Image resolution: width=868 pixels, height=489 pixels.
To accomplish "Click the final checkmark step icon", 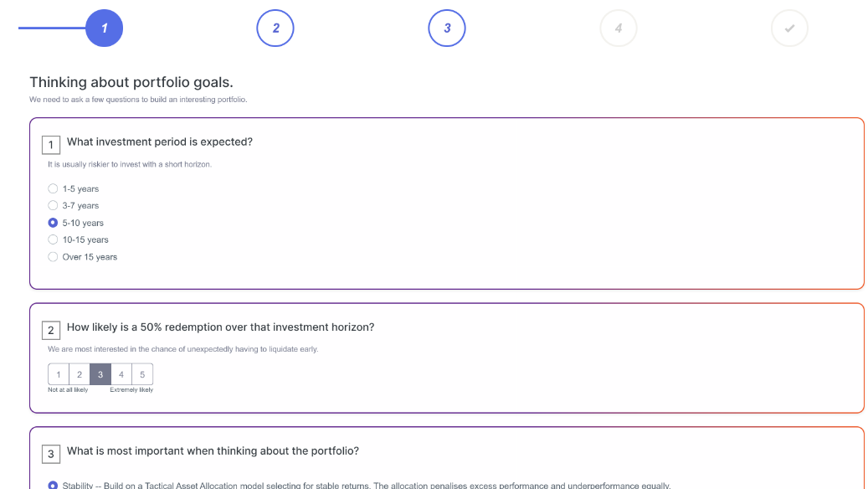I will click(789, 28).
